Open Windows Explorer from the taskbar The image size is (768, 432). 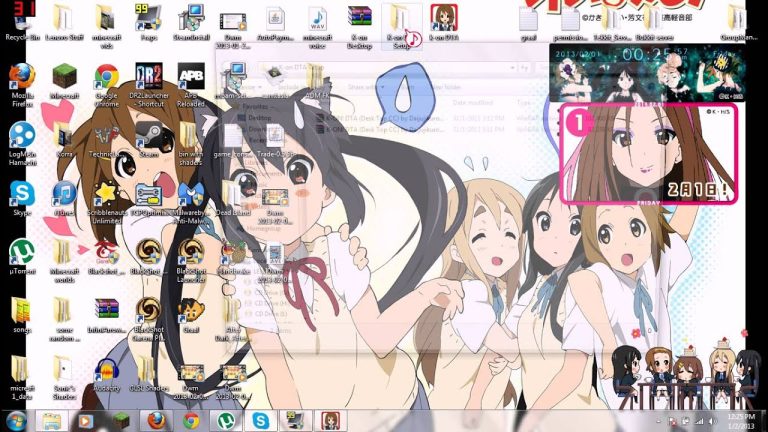[x=51, y=421]
